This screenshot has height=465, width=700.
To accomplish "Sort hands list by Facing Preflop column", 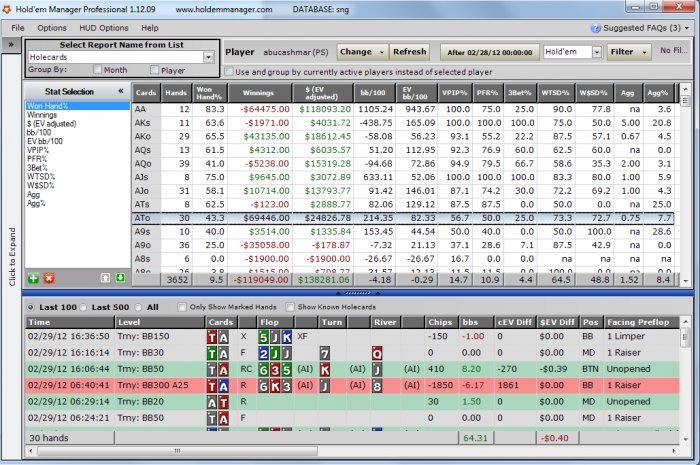I will (641, 322).
